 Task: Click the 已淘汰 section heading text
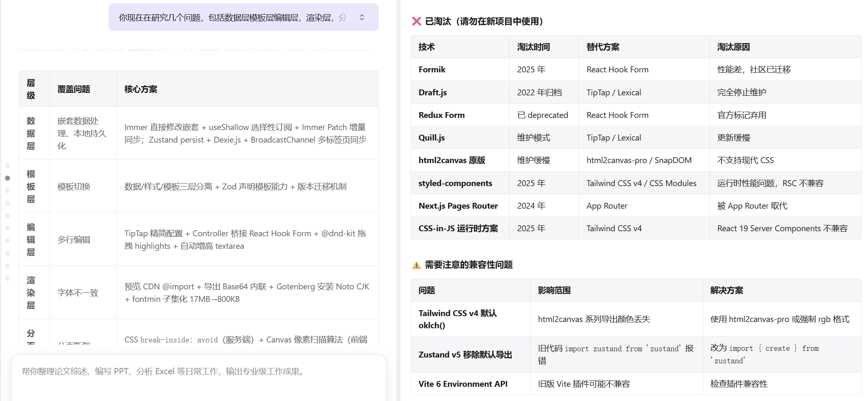click(x=484, y=21)
